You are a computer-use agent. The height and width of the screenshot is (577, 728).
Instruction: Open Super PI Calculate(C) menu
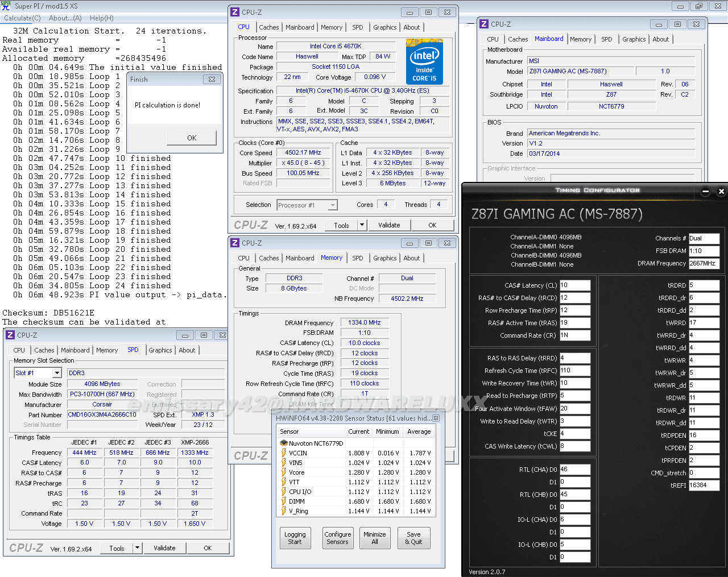coord(22,18)
